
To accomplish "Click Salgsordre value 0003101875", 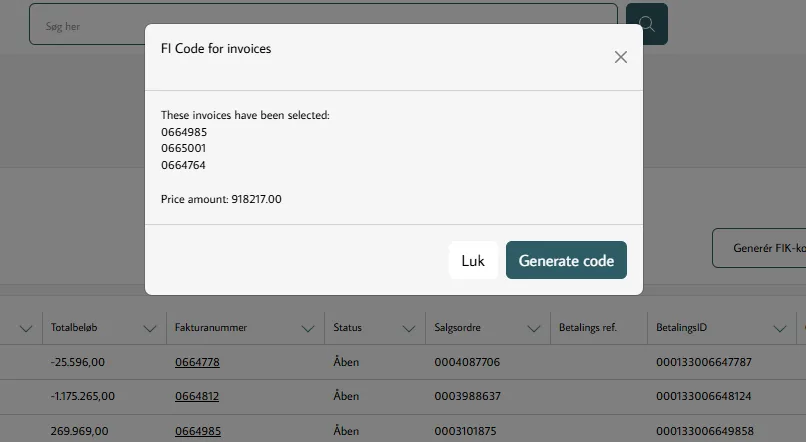I will tap(465, 431).
